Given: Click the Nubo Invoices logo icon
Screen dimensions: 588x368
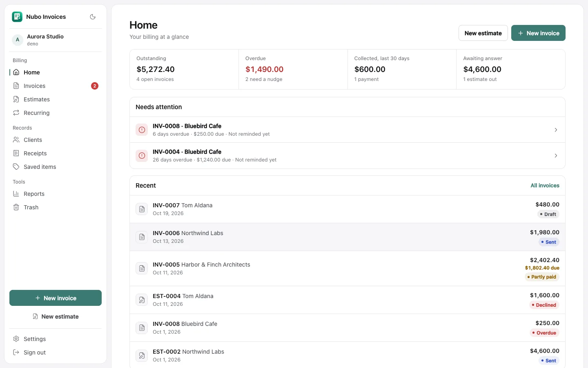Looking at the screenshot, I should [x=17, y=17].
